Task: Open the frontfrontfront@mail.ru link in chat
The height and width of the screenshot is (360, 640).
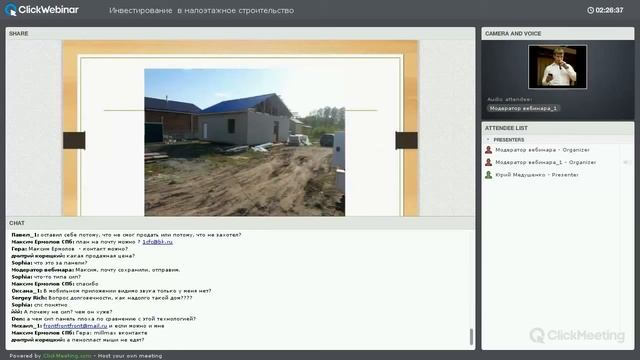Action: point(75,326)
